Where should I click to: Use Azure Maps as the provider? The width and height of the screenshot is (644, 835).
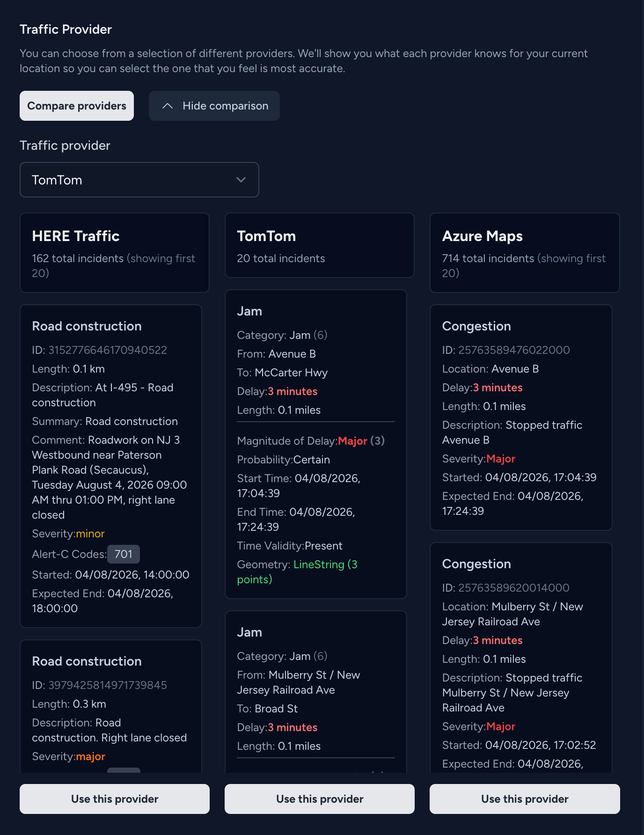(x=525, y=799)
